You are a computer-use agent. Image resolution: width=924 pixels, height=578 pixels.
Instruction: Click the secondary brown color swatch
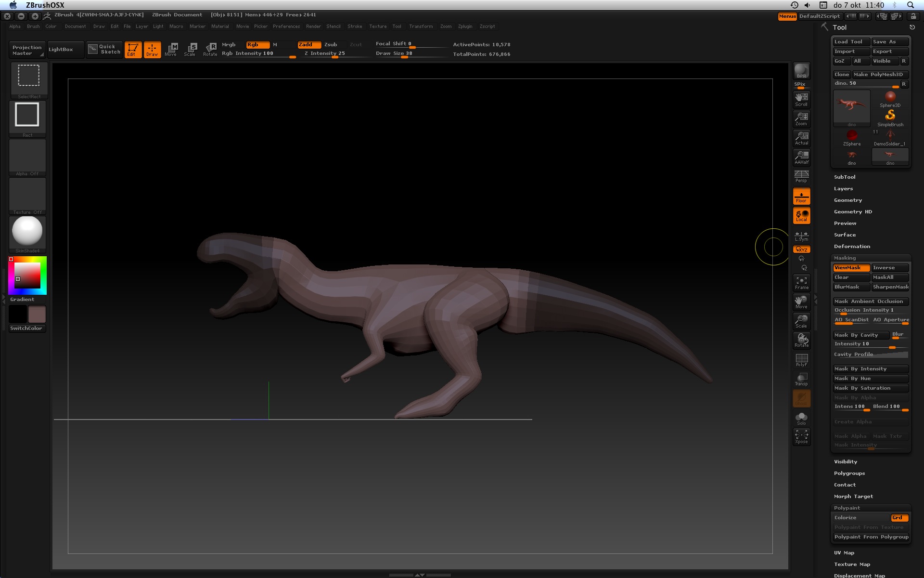(37, 314)
